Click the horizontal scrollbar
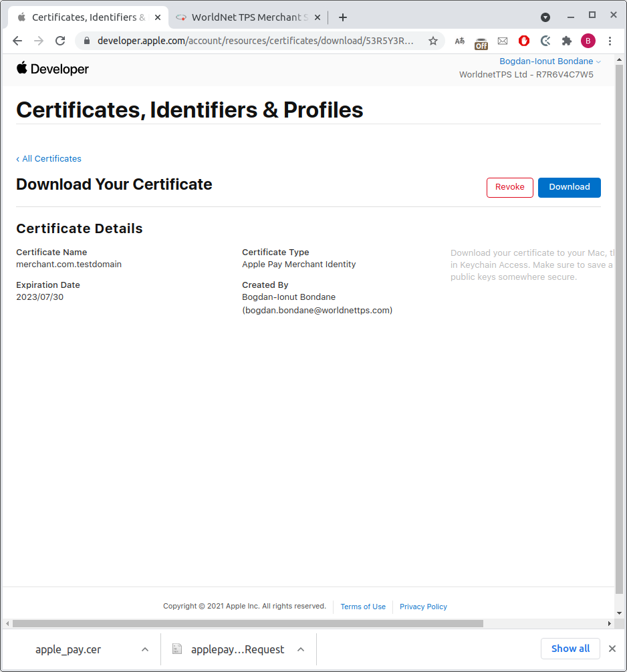This screenshot has height=672, width=627. click(247, 624)
